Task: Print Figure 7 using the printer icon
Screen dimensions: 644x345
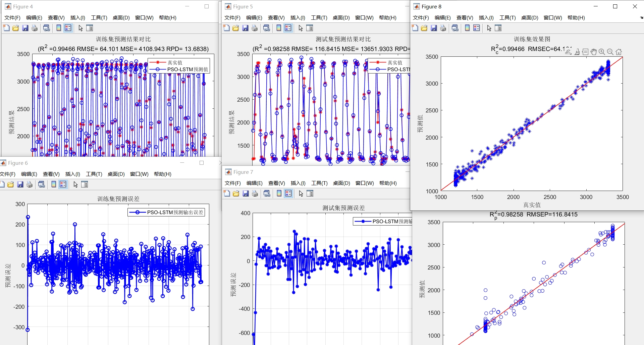Action: pos(255,194)
